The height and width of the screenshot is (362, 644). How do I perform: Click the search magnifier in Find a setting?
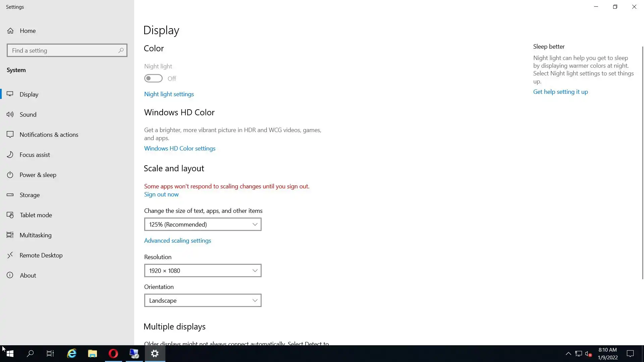coord(121,50)
